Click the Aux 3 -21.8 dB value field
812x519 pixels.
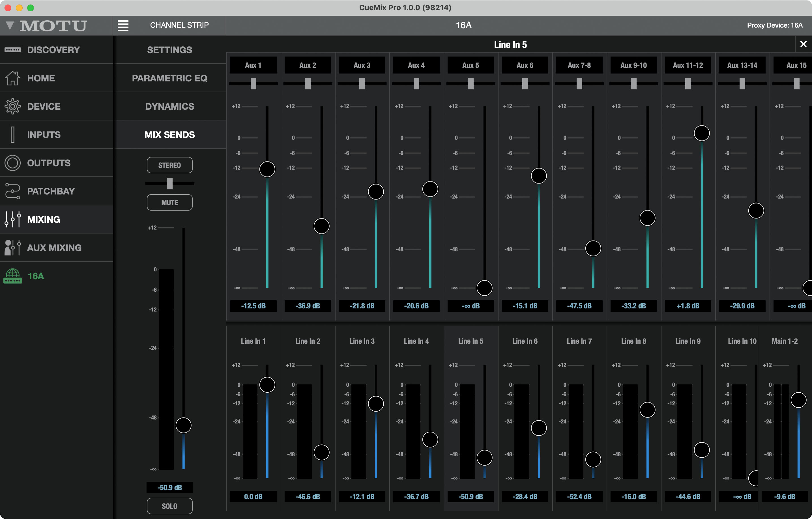coord(362,306)
